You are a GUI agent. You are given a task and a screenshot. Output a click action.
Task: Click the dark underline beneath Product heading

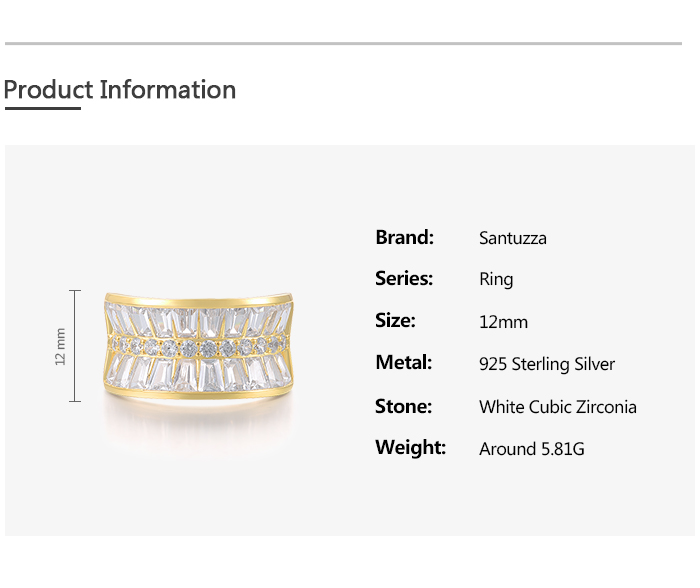click(42, 108)
